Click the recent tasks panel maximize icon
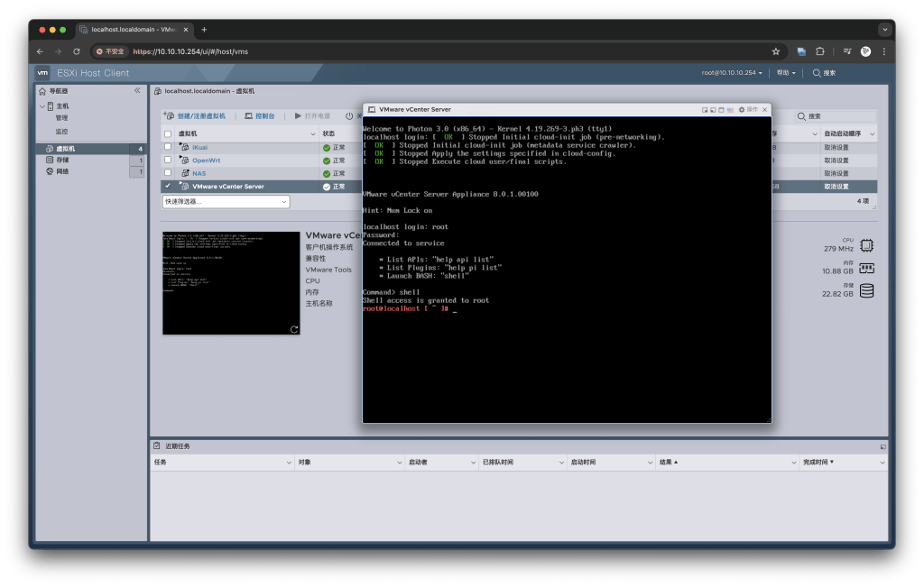This screenshot has width=924, height=587. [x=882, y=447]
